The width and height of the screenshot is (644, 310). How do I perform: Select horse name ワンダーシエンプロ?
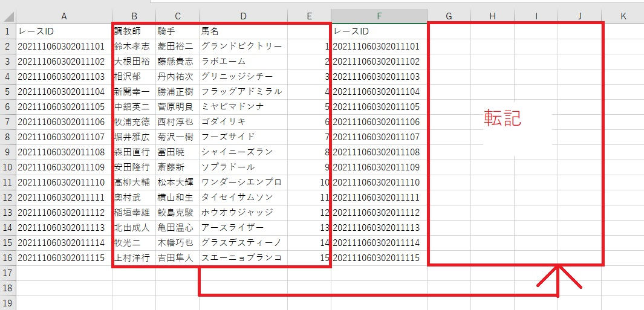point(244,182)
